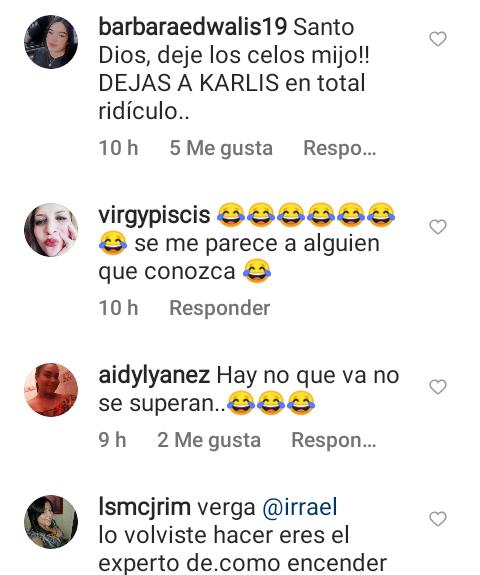Open virgypiscis's profile avatar
This screenshot has height=575, width=480.
click(x=51, y=230)
